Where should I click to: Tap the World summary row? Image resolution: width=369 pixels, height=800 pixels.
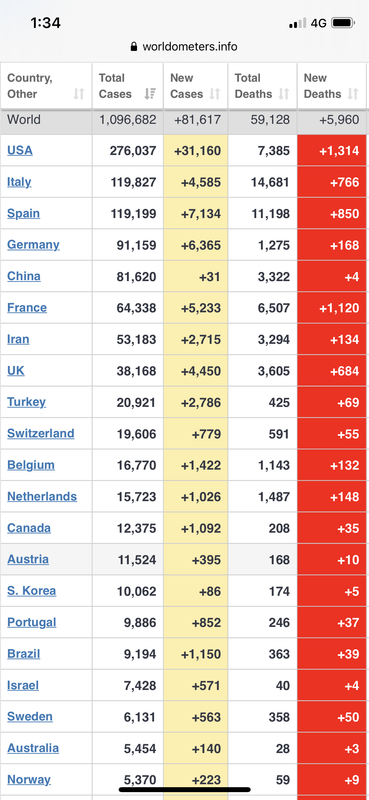click(x=184, y=121)
